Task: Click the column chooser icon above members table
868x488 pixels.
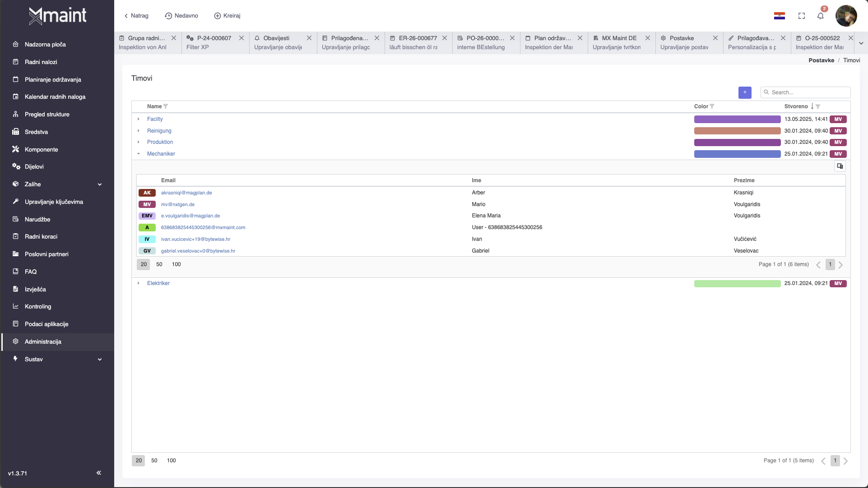Action: coord(840,166)
